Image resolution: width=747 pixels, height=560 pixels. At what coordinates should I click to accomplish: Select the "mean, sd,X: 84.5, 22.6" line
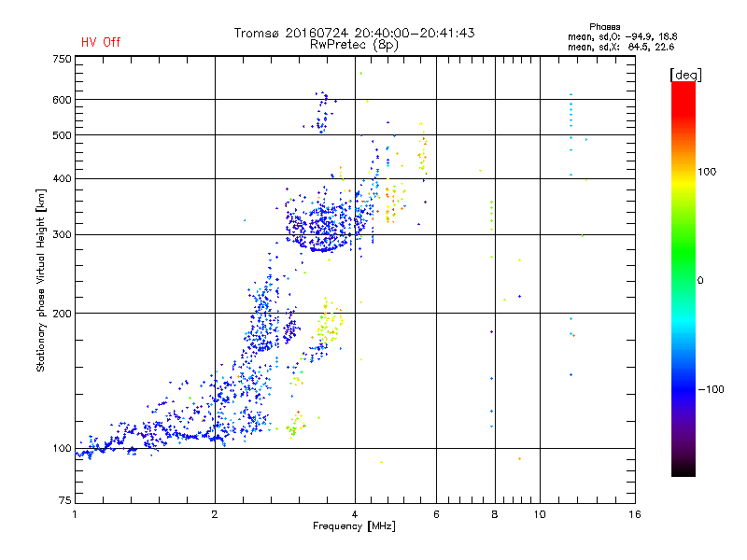tap(621, 47)
